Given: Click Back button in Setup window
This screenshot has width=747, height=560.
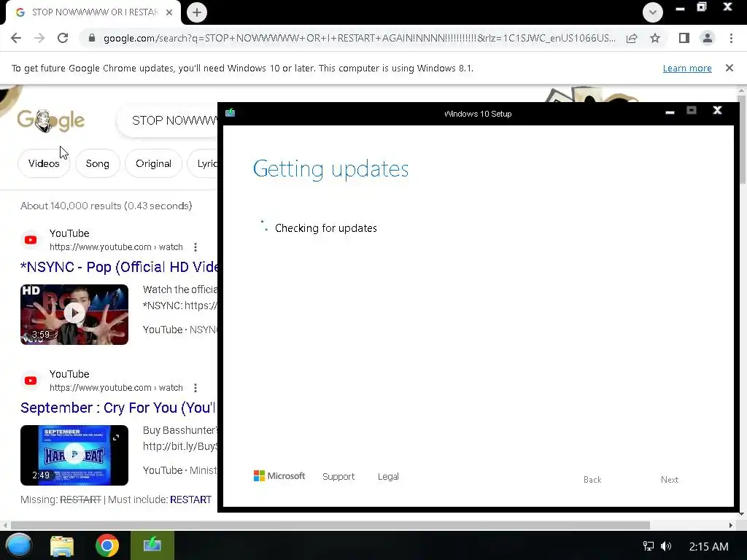Looking at the screenshot, I should point(592,480).
